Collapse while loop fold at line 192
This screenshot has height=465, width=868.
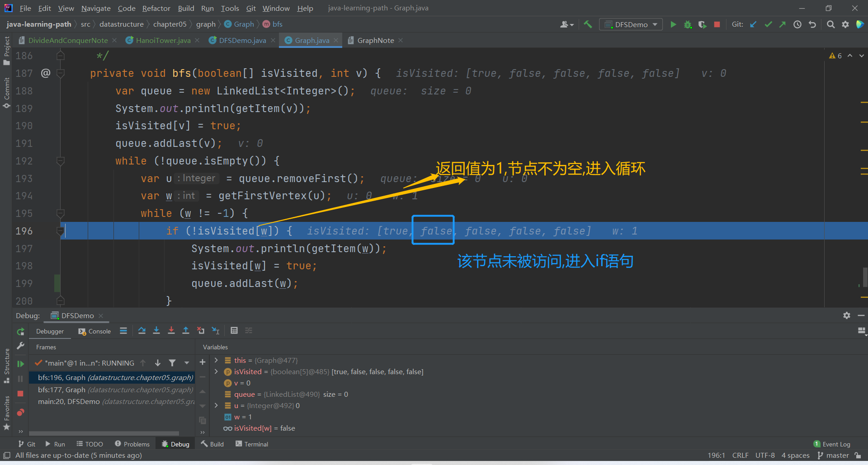pyautogui.click(x=60, y=161)
